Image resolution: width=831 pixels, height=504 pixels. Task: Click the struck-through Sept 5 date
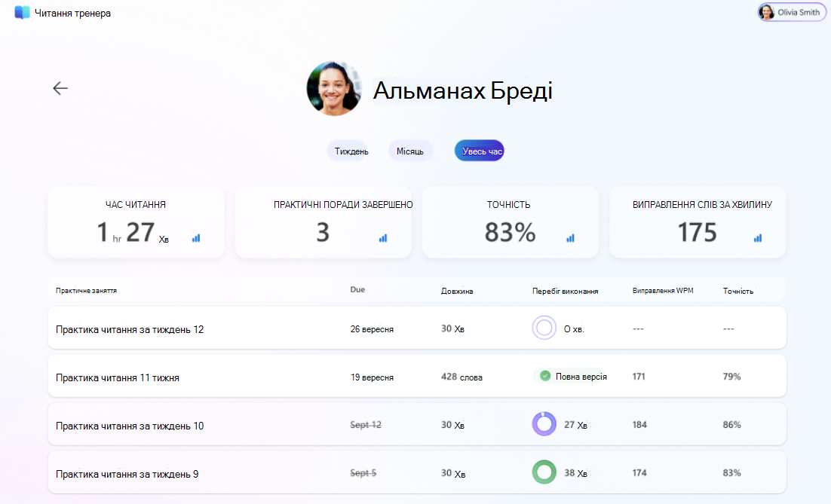pyautogui.click(x=363, y=473)
